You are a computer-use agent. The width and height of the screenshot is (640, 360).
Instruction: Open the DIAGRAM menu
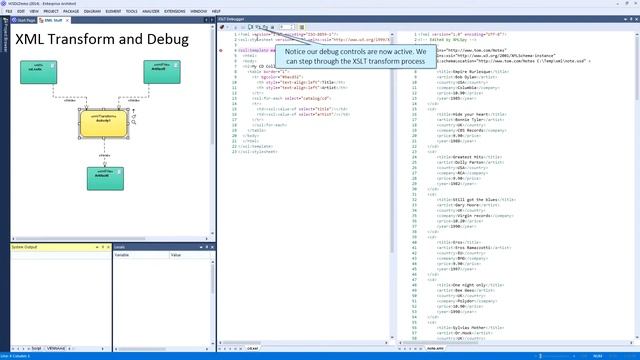click(92, 11)
